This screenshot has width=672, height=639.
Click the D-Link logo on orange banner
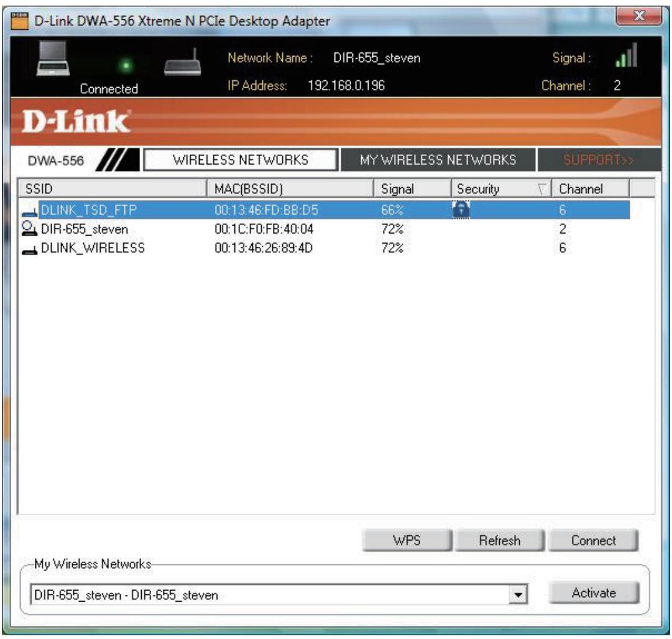pyautogui.click(x=76, y=122)
